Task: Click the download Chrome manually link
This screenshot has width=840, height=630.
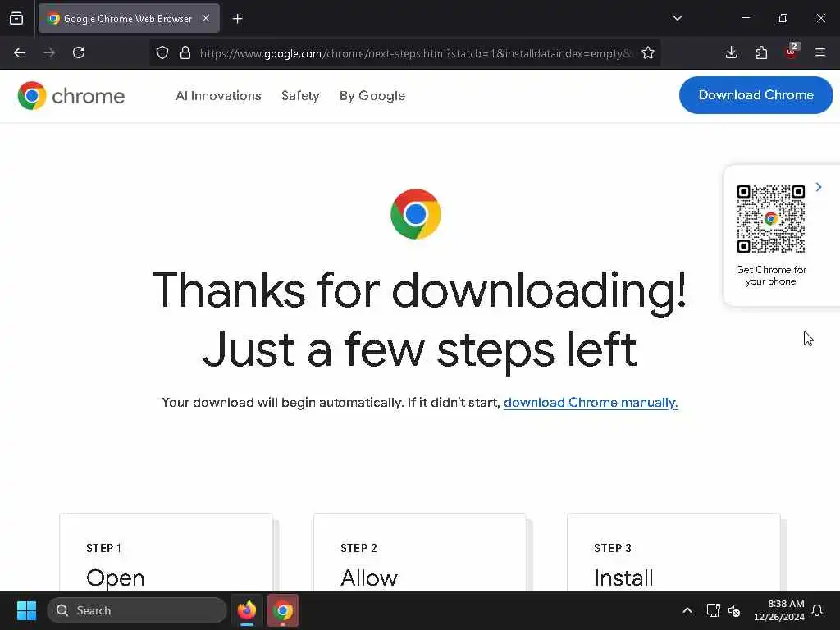Action: pyautogui.click(x=591, y=402)
